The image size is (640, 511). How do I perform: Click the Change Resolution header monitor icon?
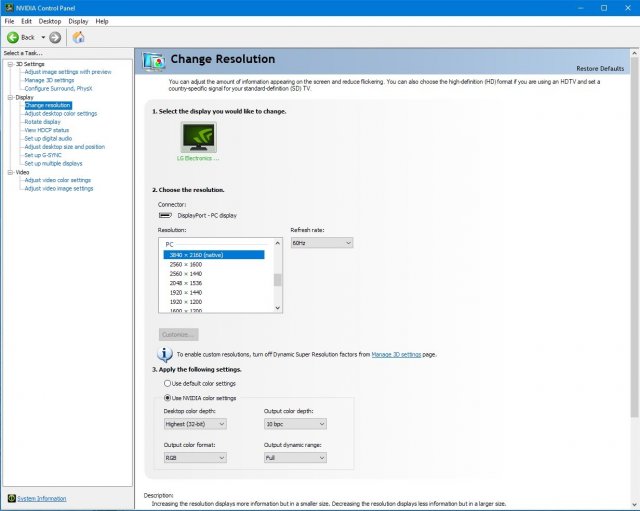[154, 62]
